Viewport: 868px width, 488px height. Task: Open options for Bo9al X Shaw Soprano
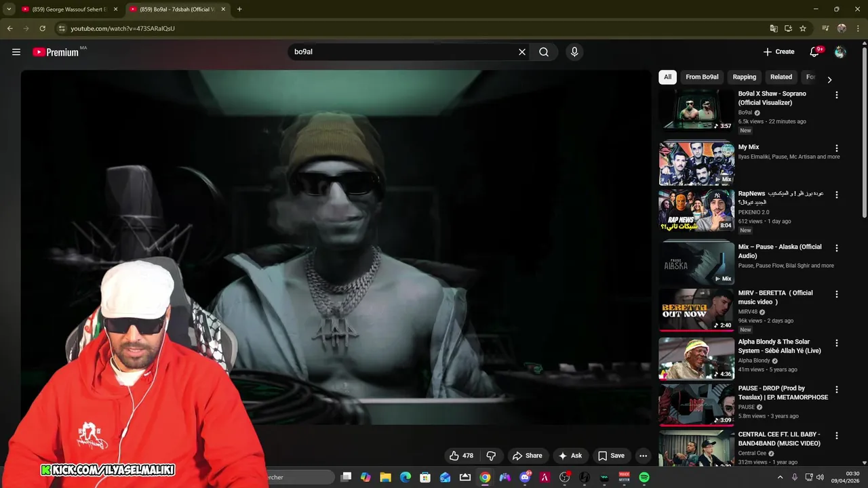tap(836, 95)
